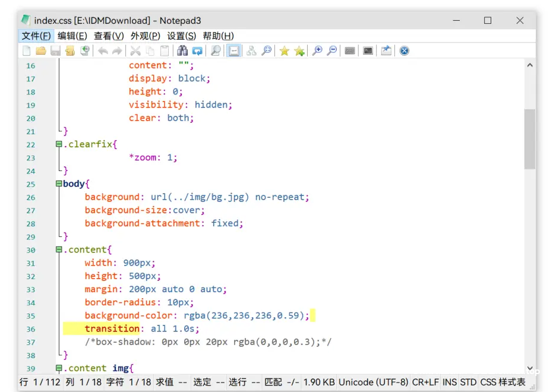Click the command line console icon
This screenshot has width=556, height=392.
[368, 51]
